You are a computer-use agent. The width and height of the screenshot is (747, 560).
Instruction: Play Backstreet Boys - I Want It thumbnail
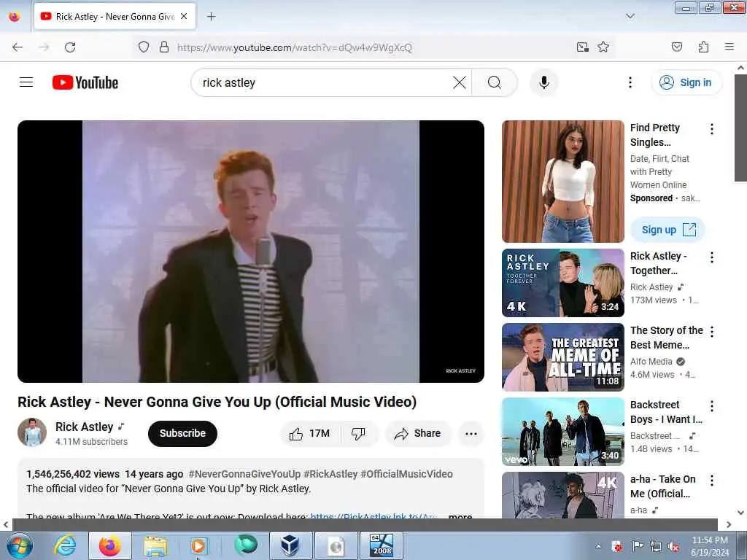coord(562,432)
